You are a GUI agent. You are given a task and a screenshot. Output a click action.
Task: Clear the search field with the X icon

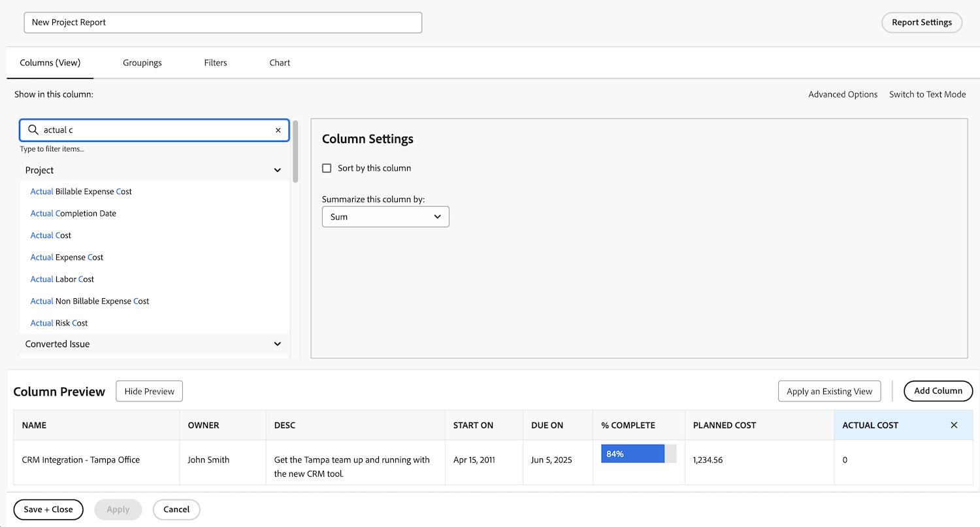point(278,130)
